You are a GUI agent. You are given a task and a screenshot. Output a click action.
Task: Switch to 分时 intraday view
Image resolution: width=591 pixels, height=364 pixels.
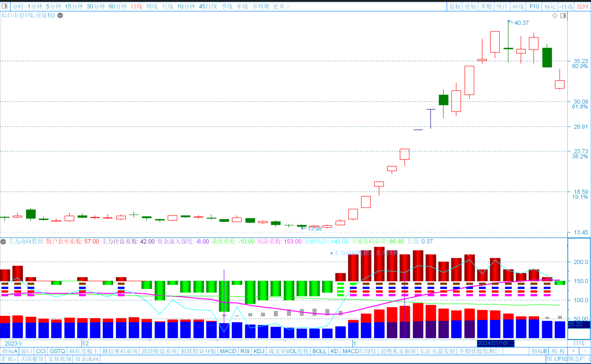18,6
